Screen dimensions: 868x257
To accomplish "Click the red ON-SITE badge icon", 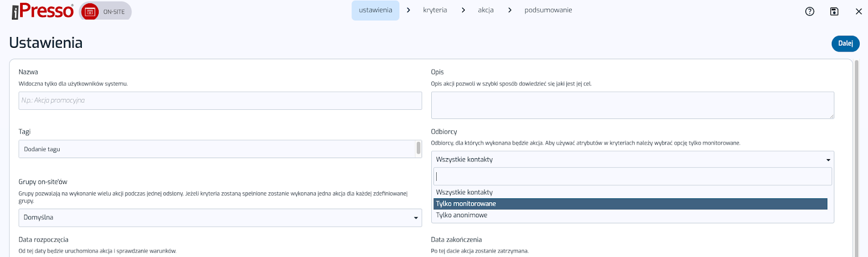I will coord(90,12).
